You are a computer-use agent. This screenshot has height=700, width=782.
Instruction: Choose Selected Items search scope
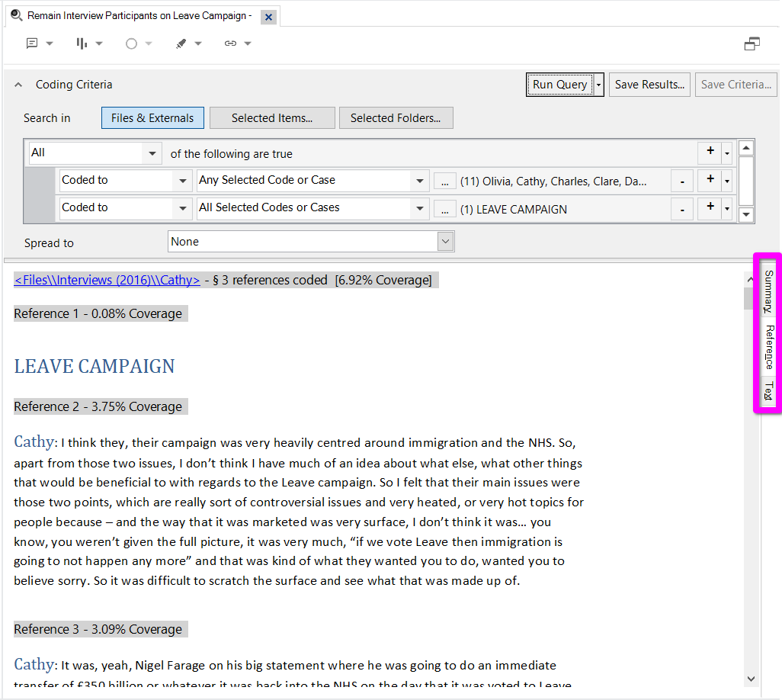(x=272, y=118)
